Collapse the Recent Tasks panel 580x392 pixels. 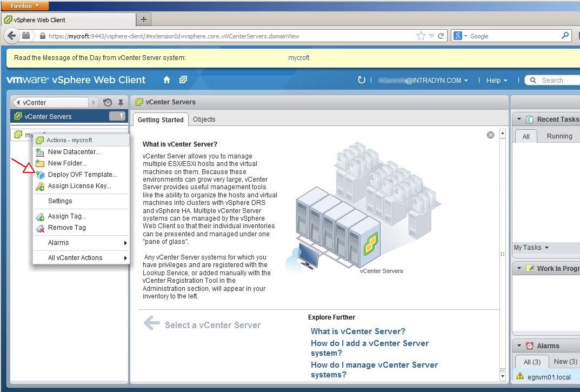point(519,119)
